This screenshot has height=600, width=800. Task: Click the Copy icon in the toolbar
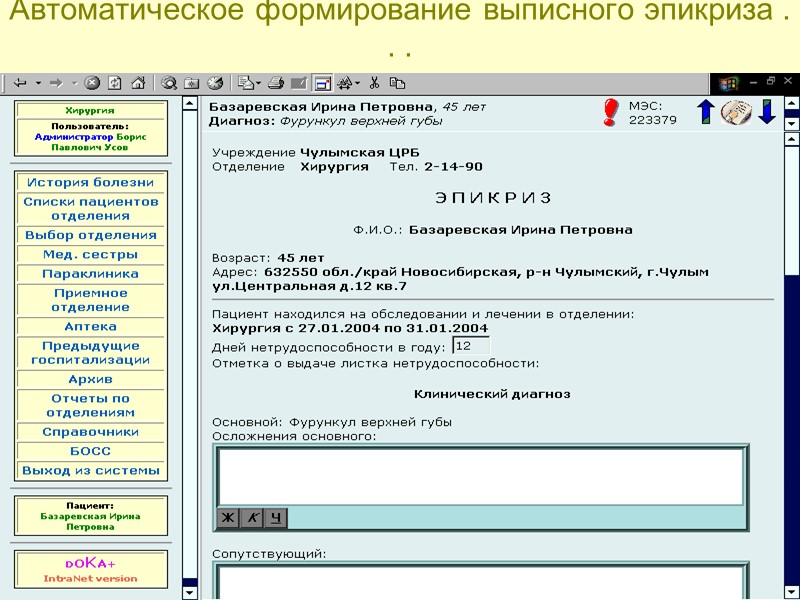pyautogui.click(x=396, y=81)
